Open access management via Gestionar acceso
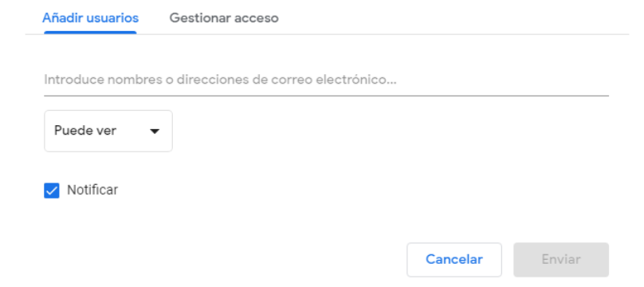 click(x=224, y=18)
